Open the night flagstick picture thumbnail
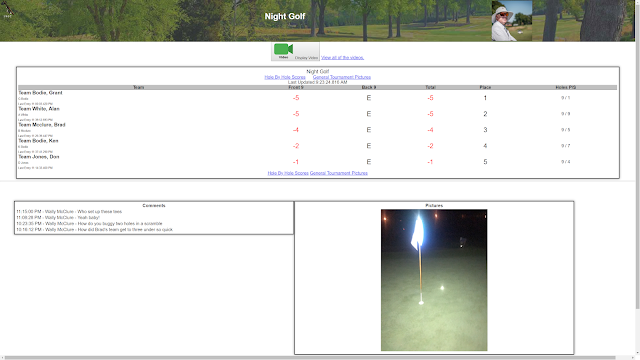The image size is (640, 360). pyautogui.click(x=434, y=280)
